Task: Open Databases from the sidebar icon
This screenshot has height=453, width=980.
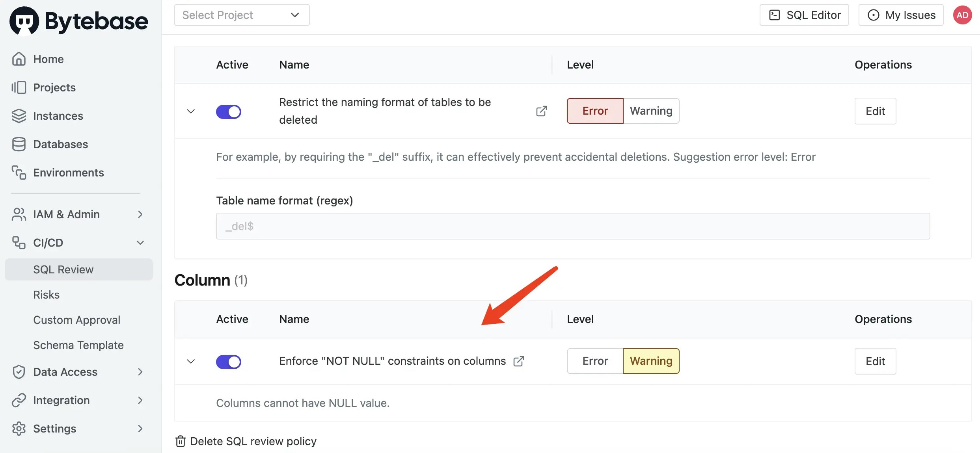Action: tap(19, 144)
